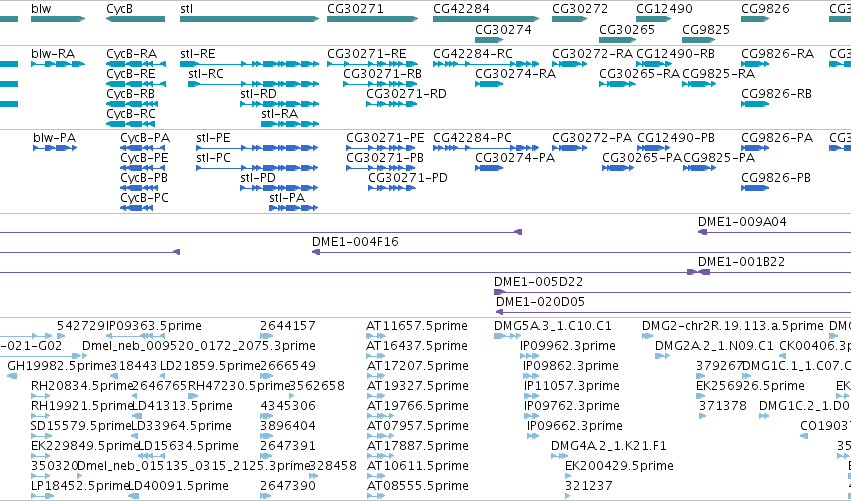Click the CG30274 gene glyph
The height and width of the screenshot is (501, 851).
pyautogui.click(x=489, y=40)
